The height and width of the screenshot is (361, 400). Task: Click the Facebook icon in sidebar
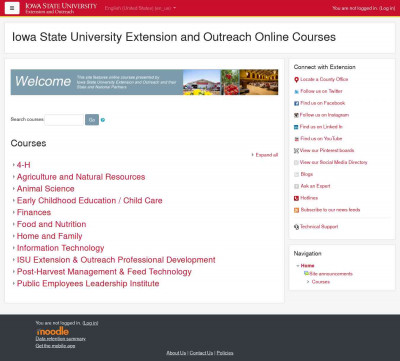pyautogui.click(x=296, y=103)
